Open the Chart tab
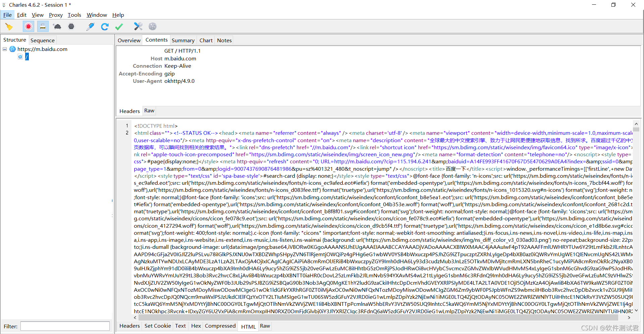Screen dimensions: 644x334 206,40
